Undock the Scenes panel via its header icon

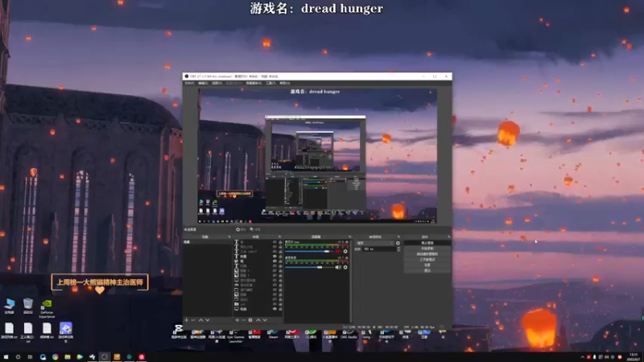(229, 237)
